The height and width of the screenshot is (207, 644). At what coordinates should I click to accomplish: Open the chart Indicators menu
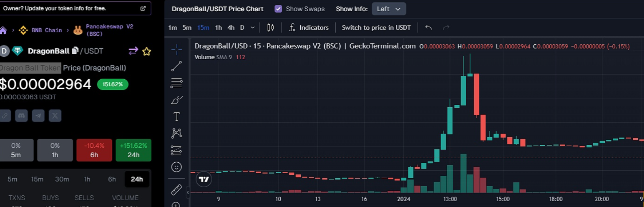point(309,28)
